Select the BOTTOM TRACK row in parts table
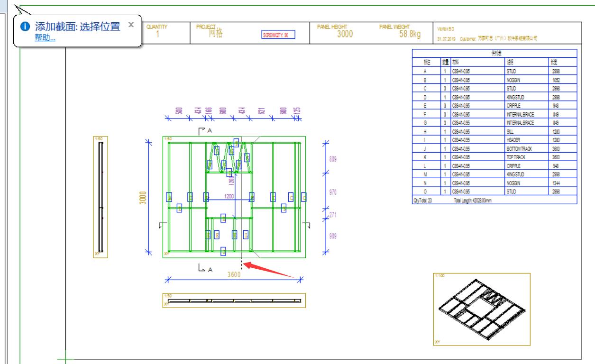This screenshot has width=595, height=364. tap(494, 149)
